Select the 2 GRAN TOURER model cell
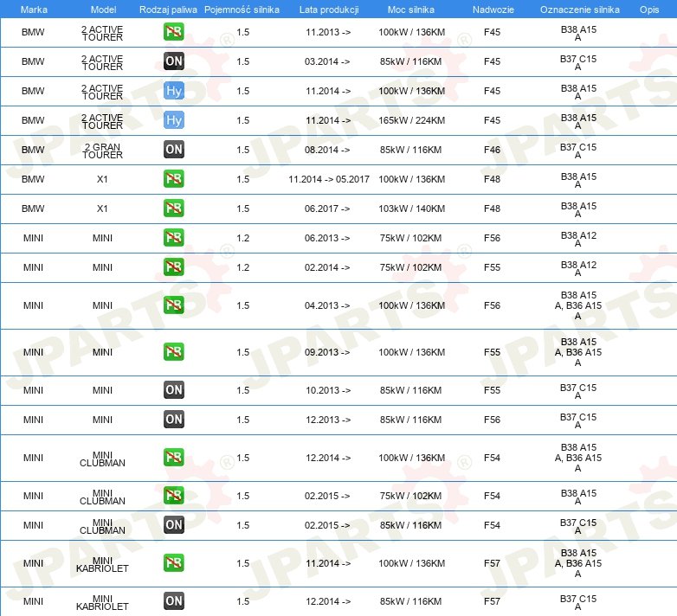Viewport: 677px width, 616px height. pos(102,151)
